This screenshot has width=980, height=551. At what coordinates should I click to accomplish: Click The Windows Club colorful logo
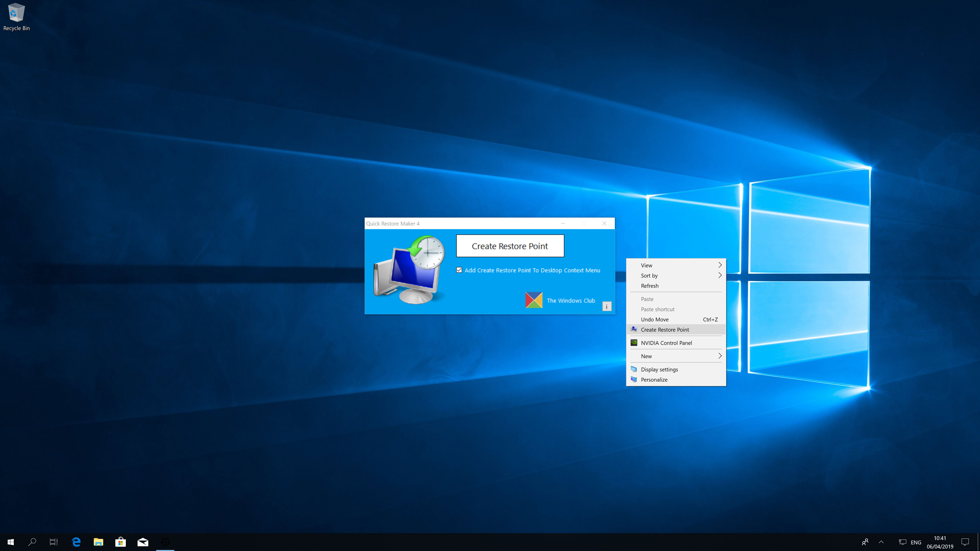[x=534, y=300]
